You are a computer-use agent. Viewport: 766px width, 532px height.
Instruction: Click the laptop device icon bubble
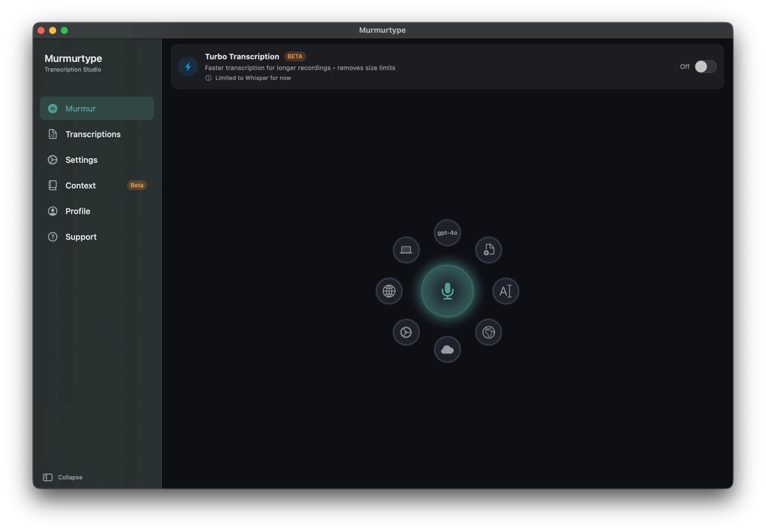point(406,250)
